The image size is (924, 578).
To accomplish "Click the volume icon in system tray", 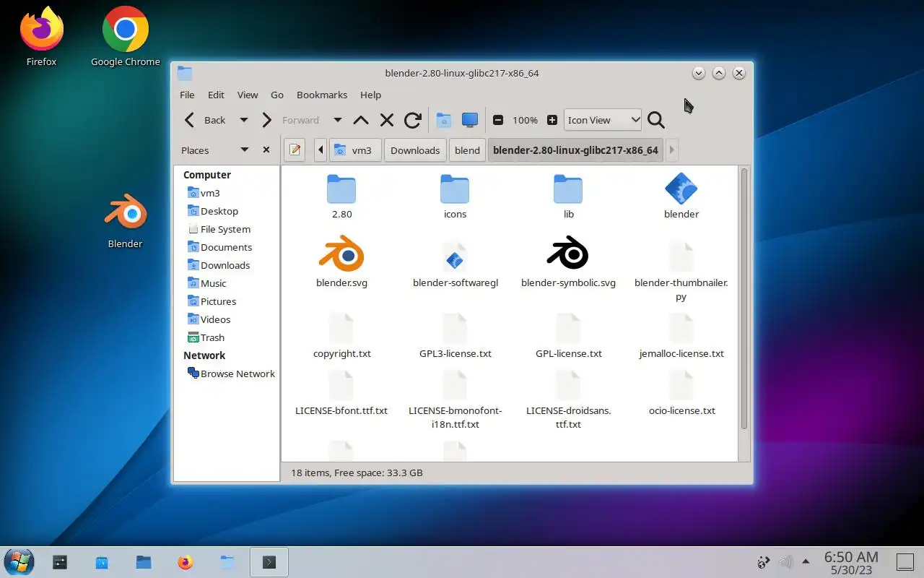I will pyautogui.click(x=785, y=561).
